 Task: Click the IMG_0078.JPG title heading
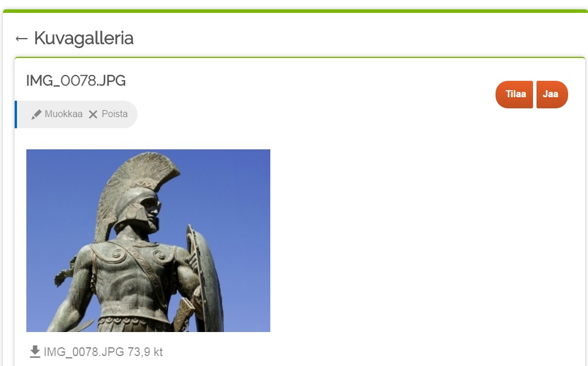coord(75,81)
